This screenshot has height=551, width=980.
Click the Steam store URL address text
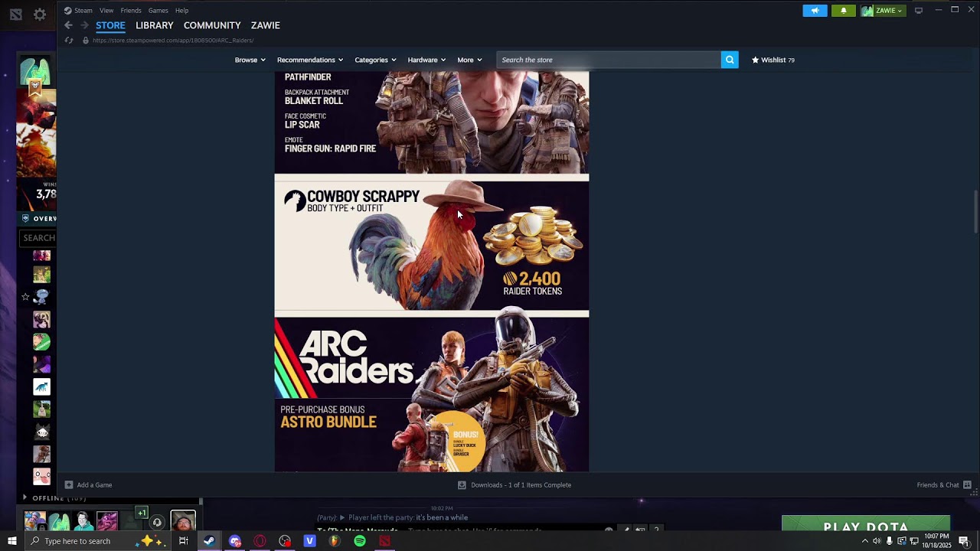click(x=173, y=41)
